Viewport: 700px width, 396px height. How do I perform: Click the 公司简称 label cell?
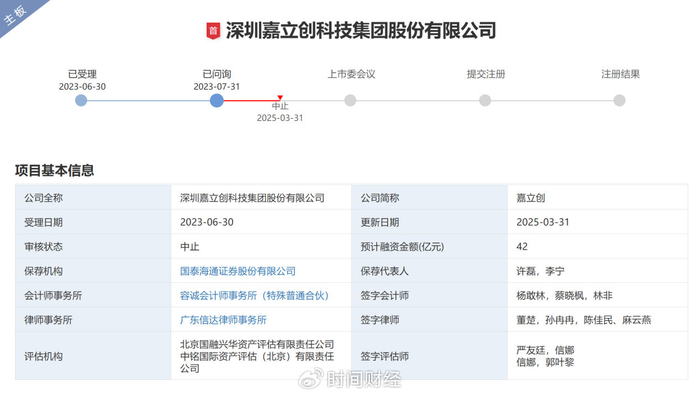click(429, 198)
